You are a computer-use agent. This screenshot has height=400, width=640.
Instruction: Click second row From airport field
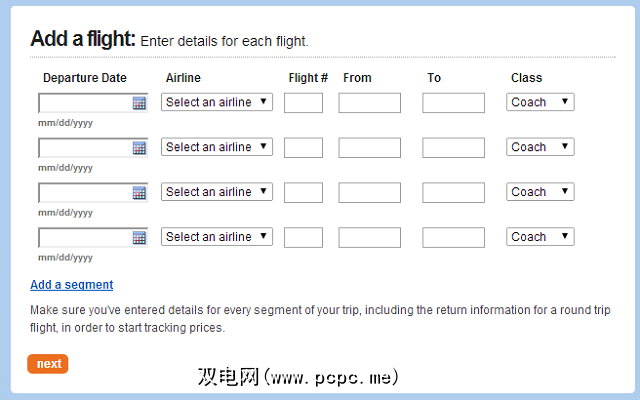point(369,148)
